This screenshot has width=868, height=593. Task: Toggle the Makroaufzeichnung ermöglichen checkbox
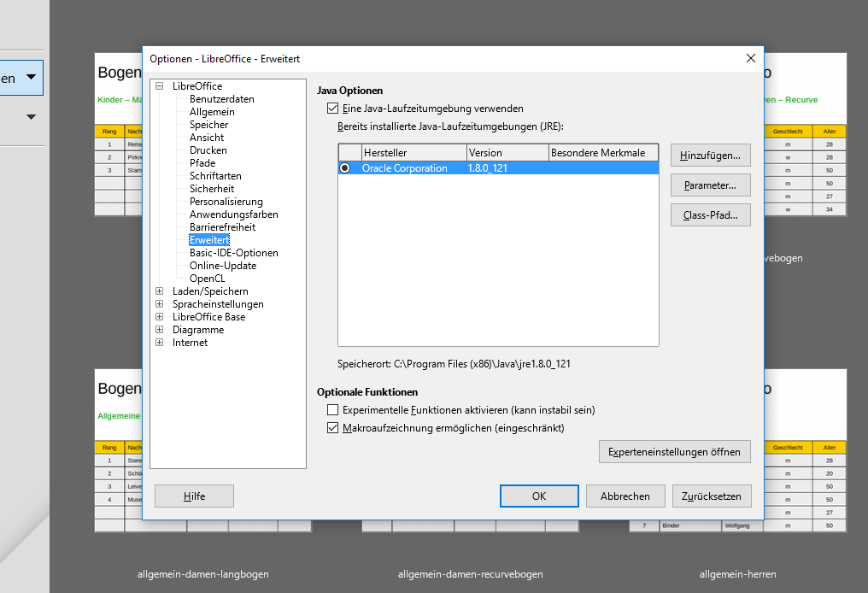click(332, 428)
